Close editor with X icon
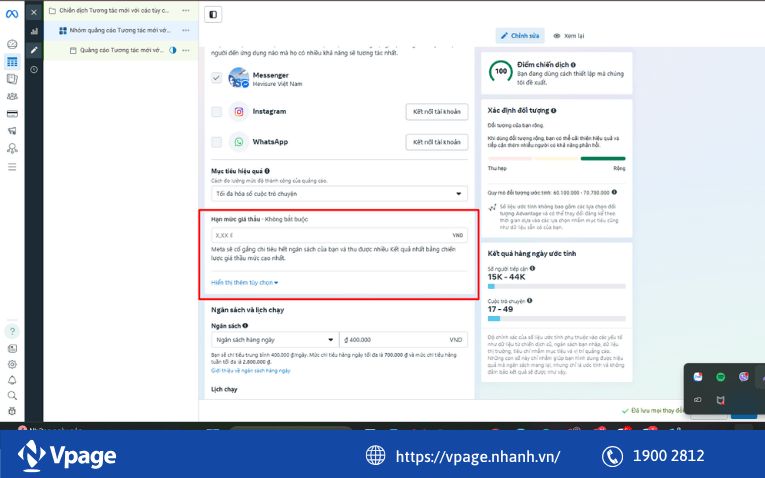Screen dimensions: 765x478 point(34,13)
